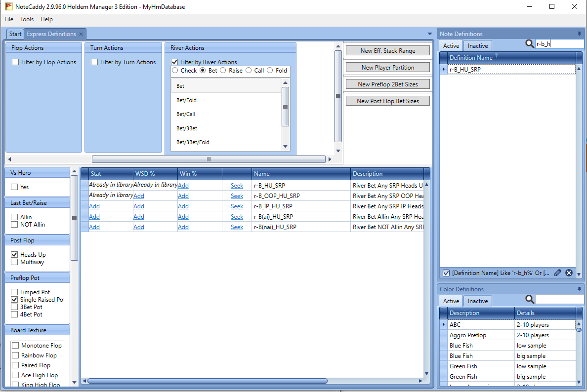The width and height of the screenshot is (587, 392).
Task: Expand the r-B_HU_SRP definition row
Action: coord(443,69)
